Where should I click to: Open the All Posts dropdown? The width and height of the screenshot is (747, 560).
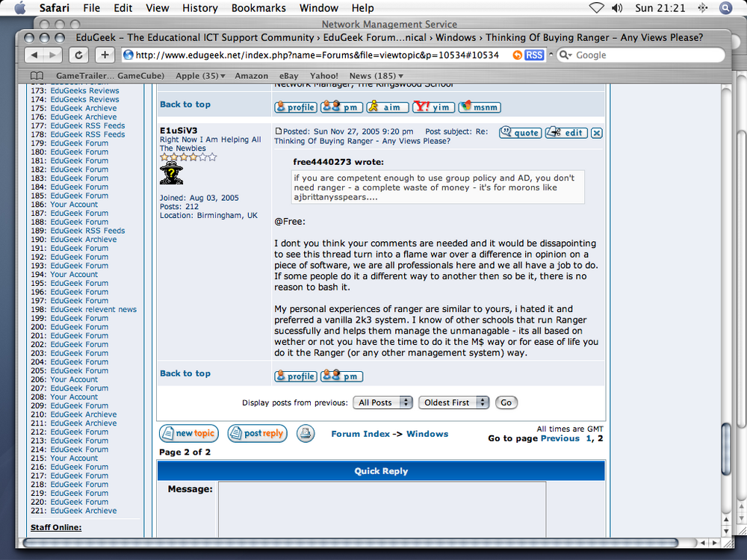[382, 403]
